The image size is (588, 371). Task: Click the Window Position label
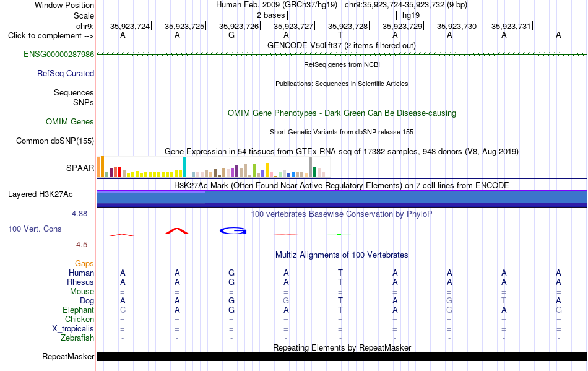click(64, 5)
